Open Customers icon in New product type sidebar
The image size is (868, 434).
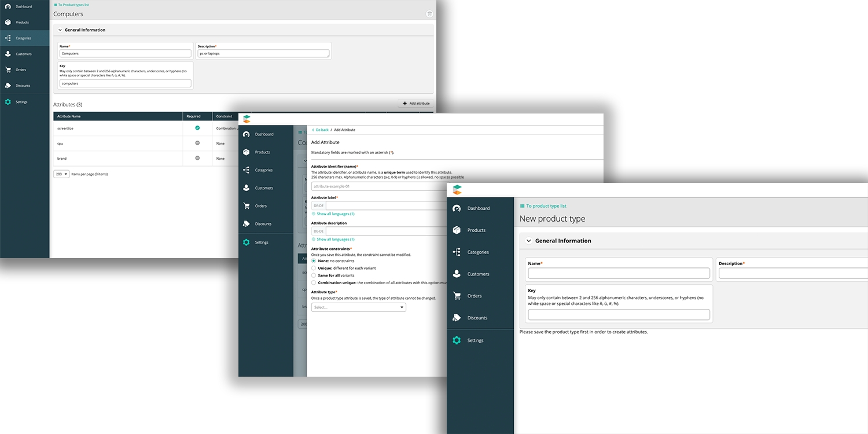457,274
